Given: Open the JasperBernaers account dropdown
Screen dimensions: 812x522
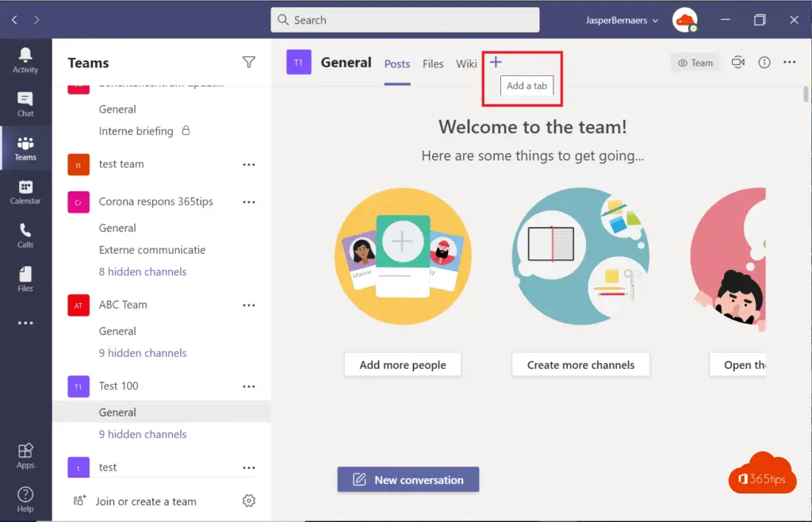Looking at the screenshot, I should [x=622, y=21].
